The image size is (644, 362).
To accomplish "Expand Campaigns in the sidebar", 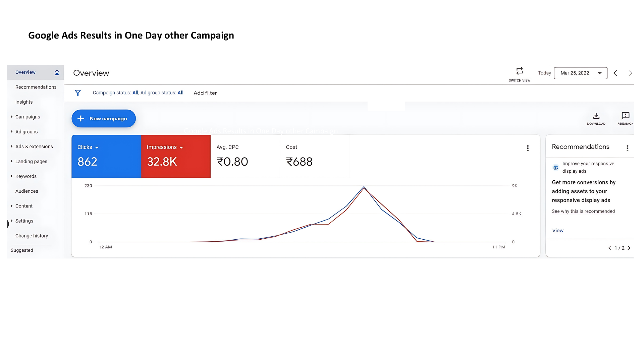I will pos(27,117).
